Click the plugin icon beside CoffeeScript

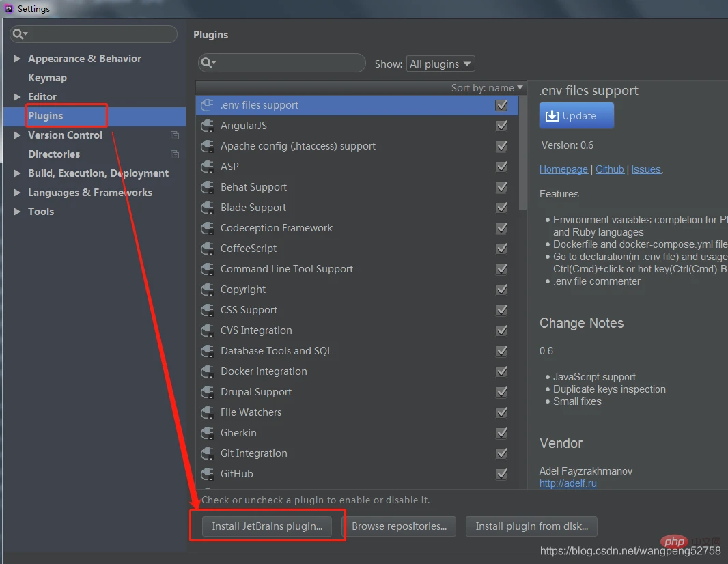207,249
